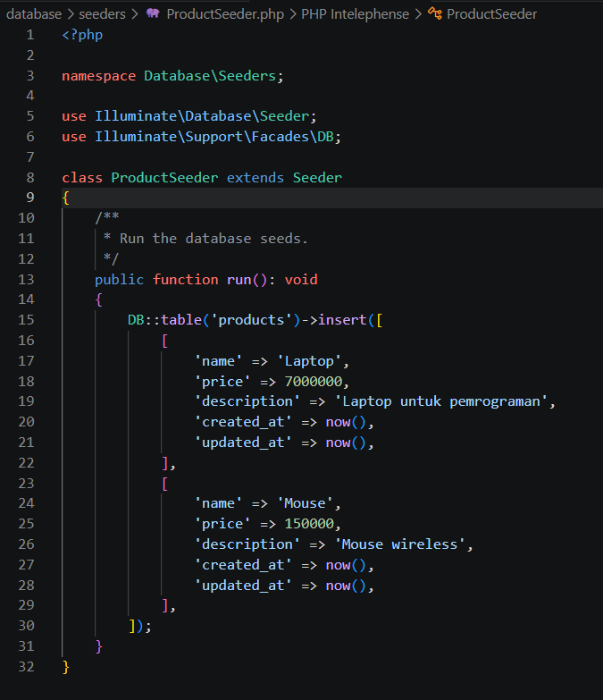Click 'ProductSeeder' class name on line 8

coord(164,178)
